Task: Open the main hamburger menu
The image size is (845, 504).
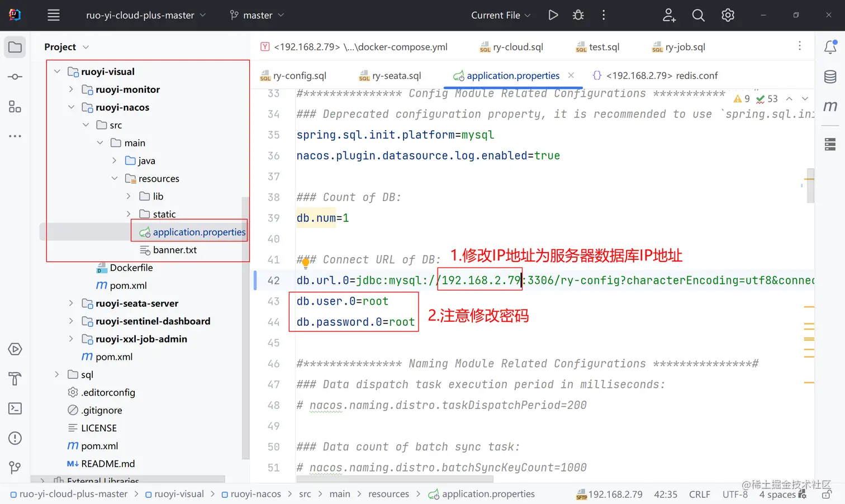Action: point(54,15)
